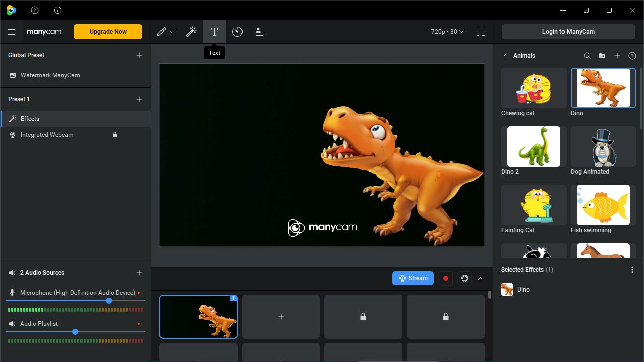Click the ManyCam logo beside the menu button
Image resolution: width=644 pixels, height=362 pixels.
[44, 32]
